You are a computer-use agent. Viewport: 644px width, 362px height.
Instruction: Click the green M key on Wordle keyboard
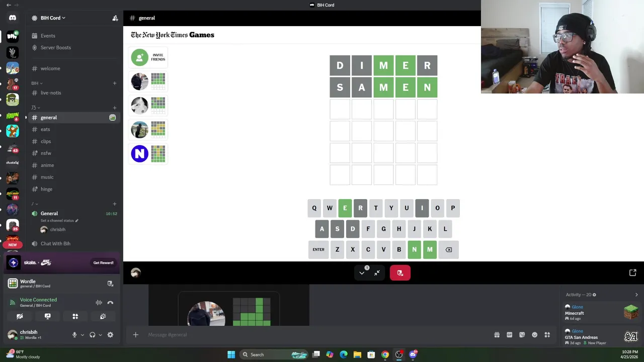pyautogui.click(x=430, y=249)
